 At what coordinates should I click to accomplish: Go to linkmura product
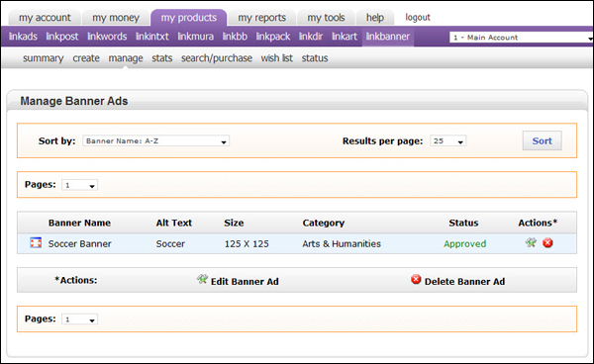point(195,37)
